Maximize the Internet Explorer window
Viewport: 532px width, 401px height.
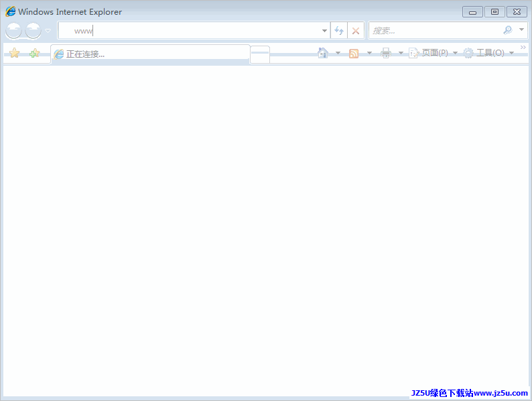pyautogui.click(x=494, y=12)
